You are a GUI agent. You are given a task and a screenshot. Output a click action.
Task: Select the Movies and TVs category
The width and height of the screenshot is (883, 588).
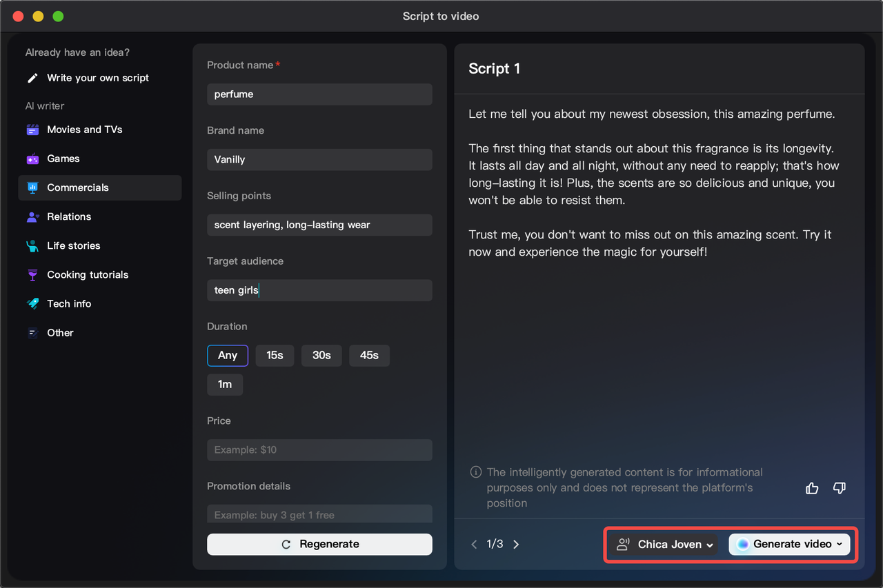coord(100,130)
